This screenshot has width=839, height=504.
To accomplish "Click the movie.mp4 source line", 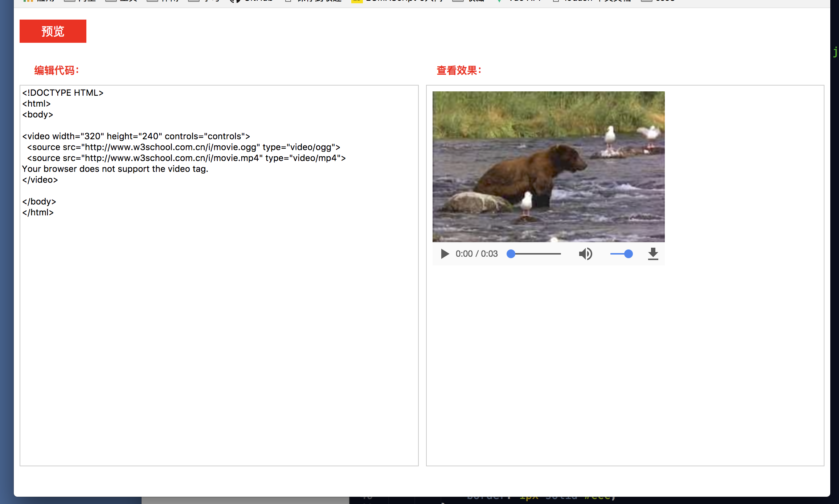I will pyautogui.click(x=186, y=158).
